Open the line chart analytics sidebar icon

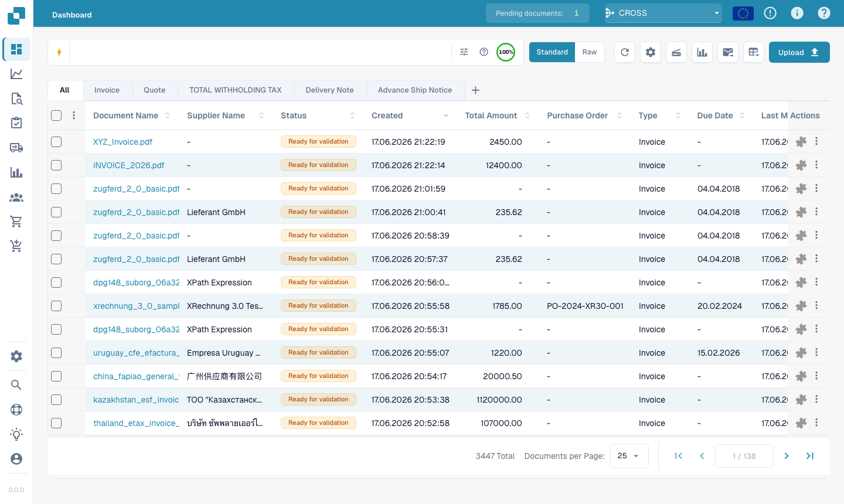[16, 74]
